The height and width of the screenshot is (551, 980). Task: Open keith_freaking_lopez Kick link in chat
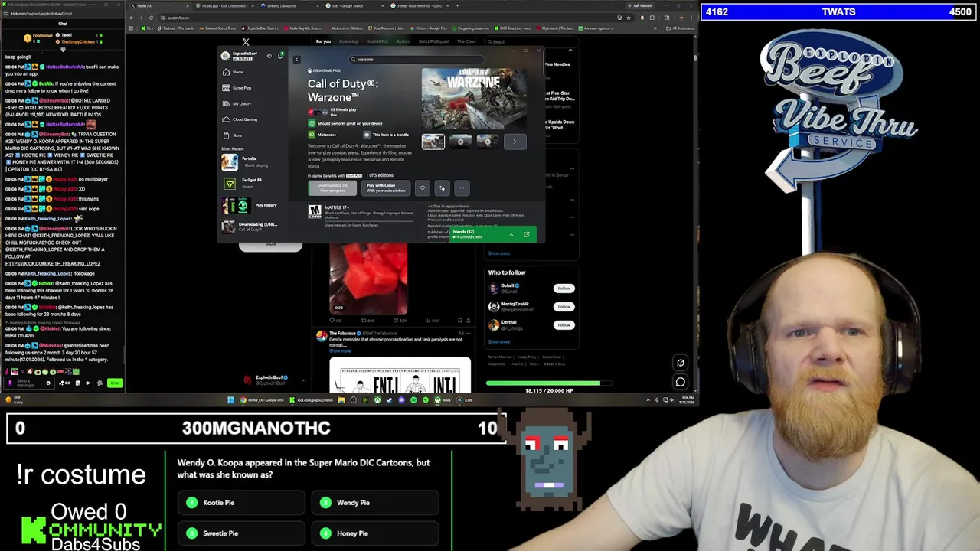[53, 263]
